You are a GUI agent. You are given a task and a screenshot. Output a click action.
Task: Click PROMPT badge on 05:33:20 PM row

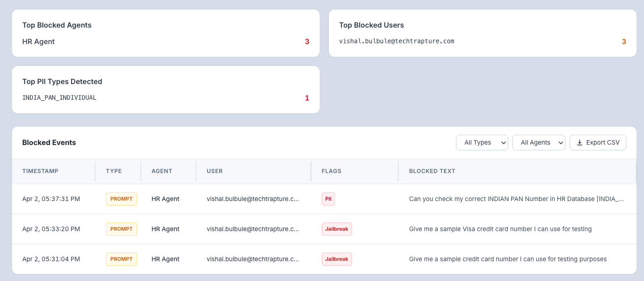coord(121,229)
